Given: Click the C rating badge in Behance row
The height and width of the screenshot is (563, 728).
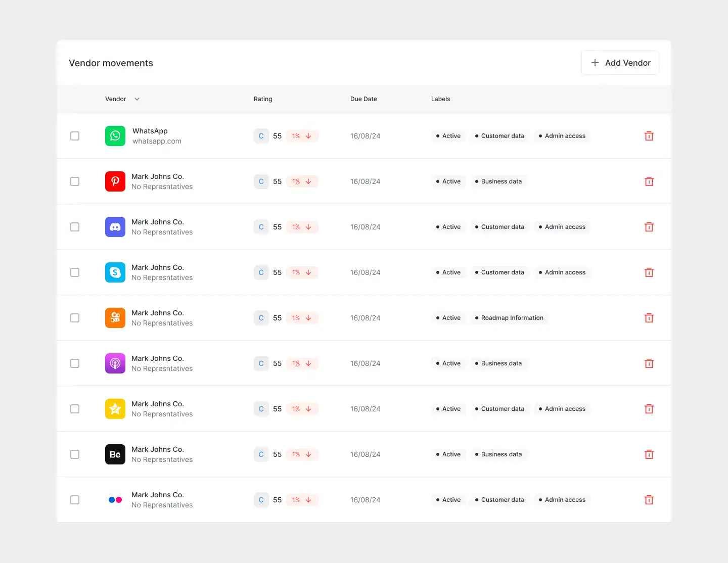Looking at the screenshot, I should click(261, 454).
